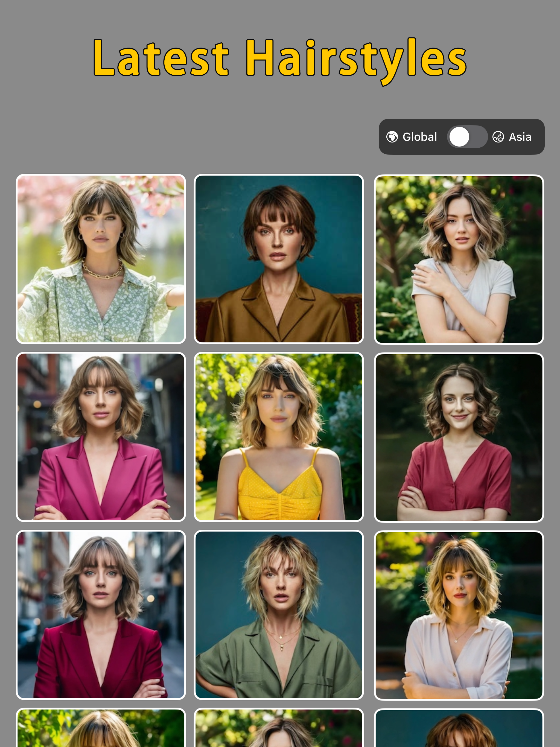Screen dimensions: 560x747
Task: Open wavy bob with light pink shirt
Action: pyautogui.click(x=459, y=615)
